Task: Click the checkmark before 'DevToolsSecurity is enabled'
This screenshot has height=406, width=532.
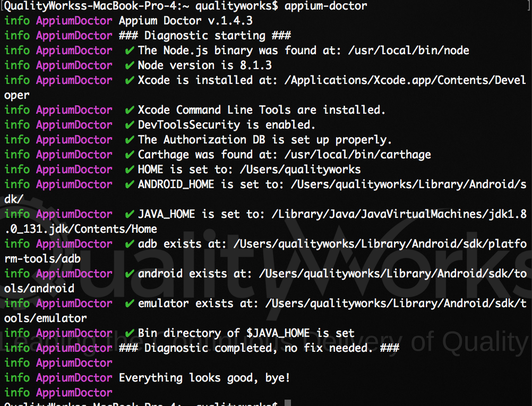Action: pyautogui.click(x=129, y=125)
